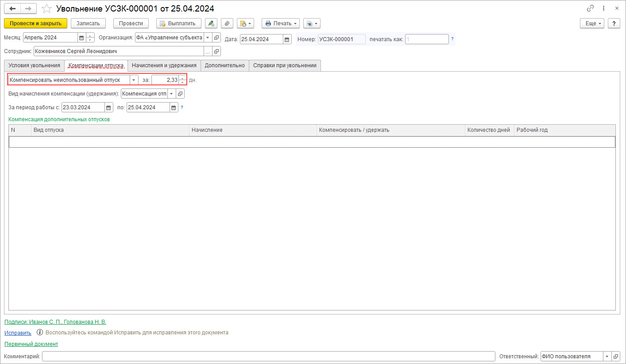This screenshot has height=364, width=626.
Task: Expand the Ответственный dropdown
Action: 607,356
